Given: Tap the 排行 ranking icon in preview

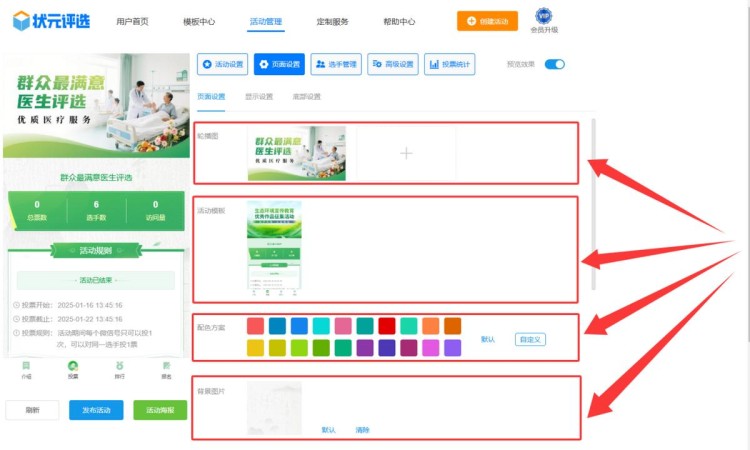Looking at the screenshot, I should [120, 369].
